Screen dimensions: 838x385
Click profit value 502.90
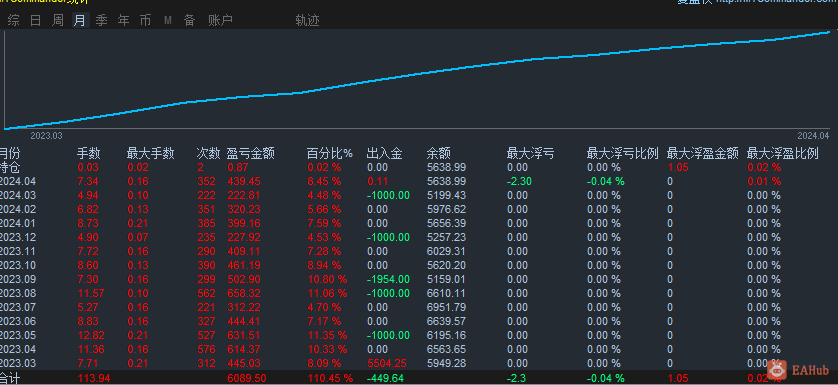click(244, 279)
